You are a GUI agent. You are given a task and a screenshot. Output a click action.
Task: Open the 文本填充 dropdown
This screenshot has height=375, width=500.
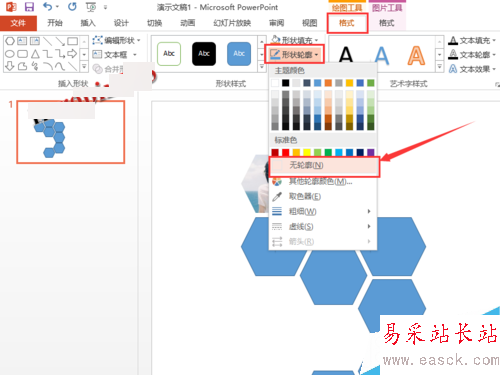pos(472,41)
